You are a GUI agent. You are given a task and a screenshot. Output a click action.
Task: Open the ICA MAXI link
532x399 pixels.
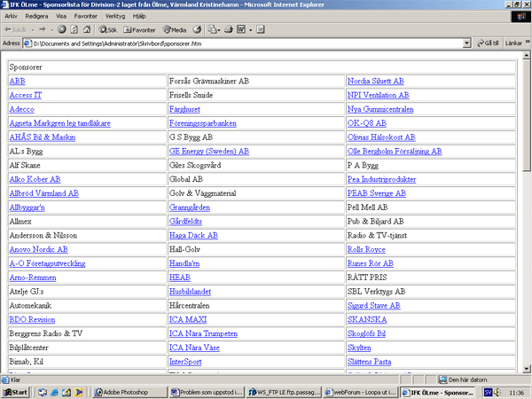(188, 319)
